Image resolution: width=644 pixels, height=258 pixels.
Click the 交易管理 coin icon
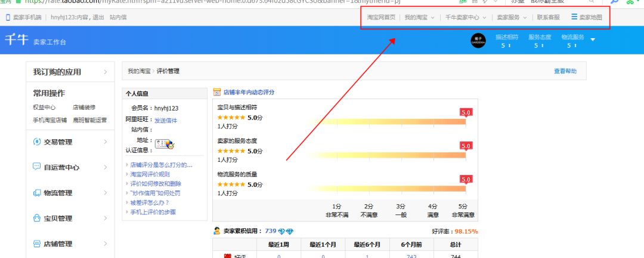[37, 142]
